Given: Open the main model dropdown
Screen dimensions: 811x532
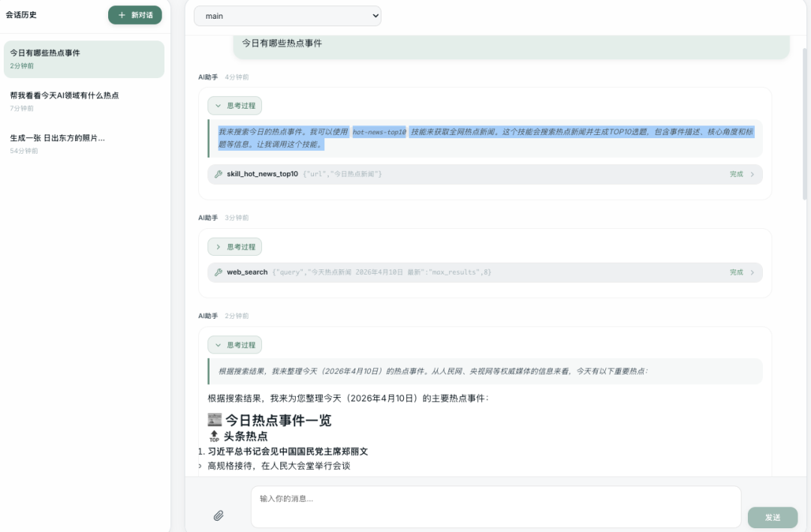Looking at the screenshot, I should tap(287, 16).
